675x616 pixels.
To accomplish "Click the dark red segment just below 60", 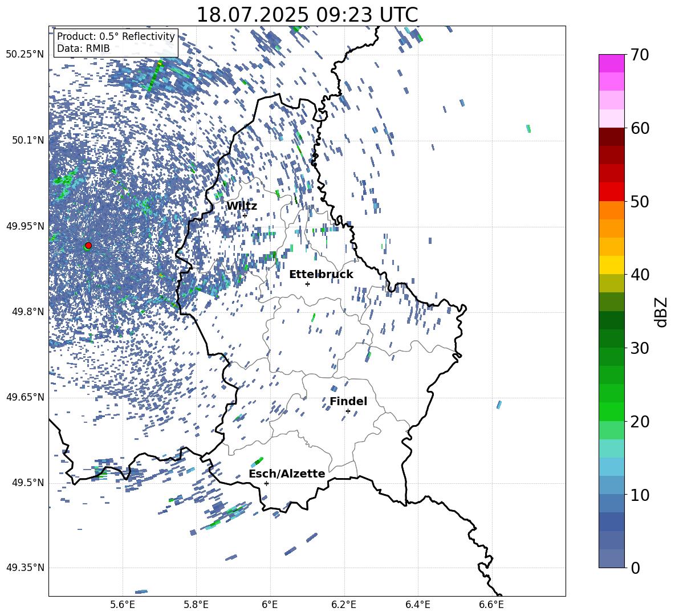I will (x=611, y=136).
